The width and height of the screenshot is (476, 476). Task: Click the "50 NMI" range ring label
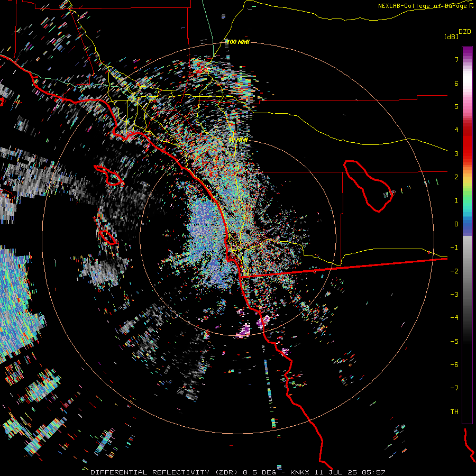[x=238, y=140]
